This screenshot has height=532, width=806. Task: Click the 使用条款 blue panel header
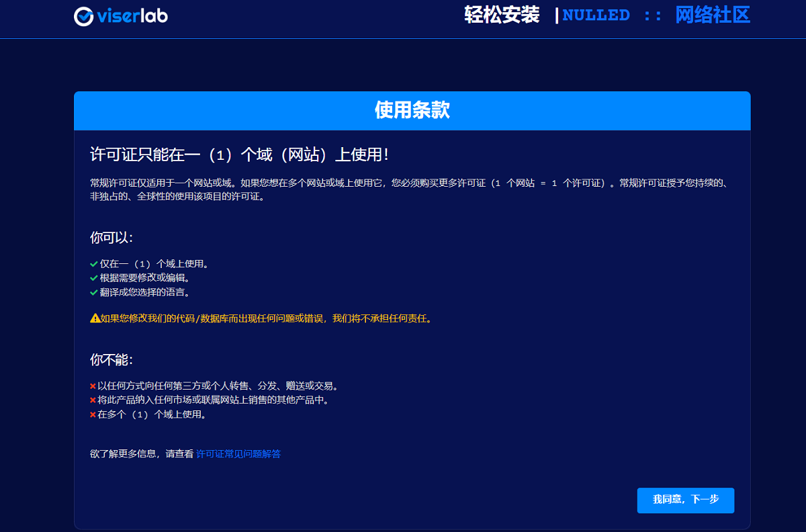pos(412,111)
